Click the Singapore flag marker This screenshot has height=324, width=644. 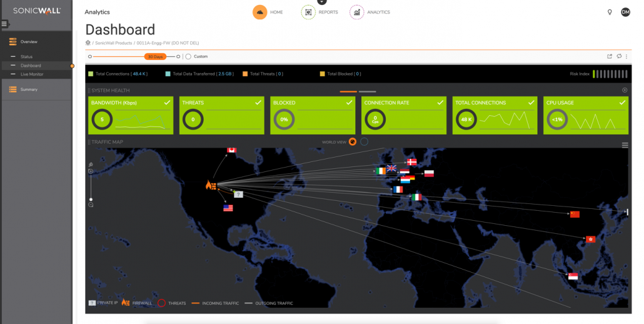tap(573, 276)
